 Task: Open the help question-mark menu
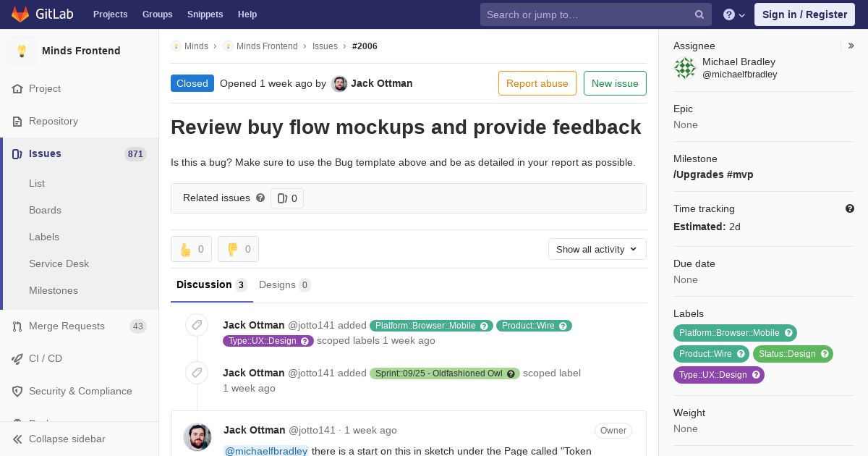pyautogui.click(x=734, y=14)
